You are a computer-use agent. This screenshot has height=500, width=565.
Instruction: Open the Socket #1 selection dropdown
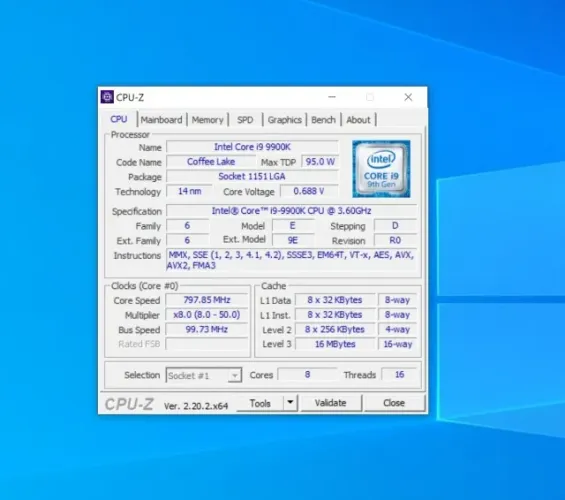[x=204, y=375]
